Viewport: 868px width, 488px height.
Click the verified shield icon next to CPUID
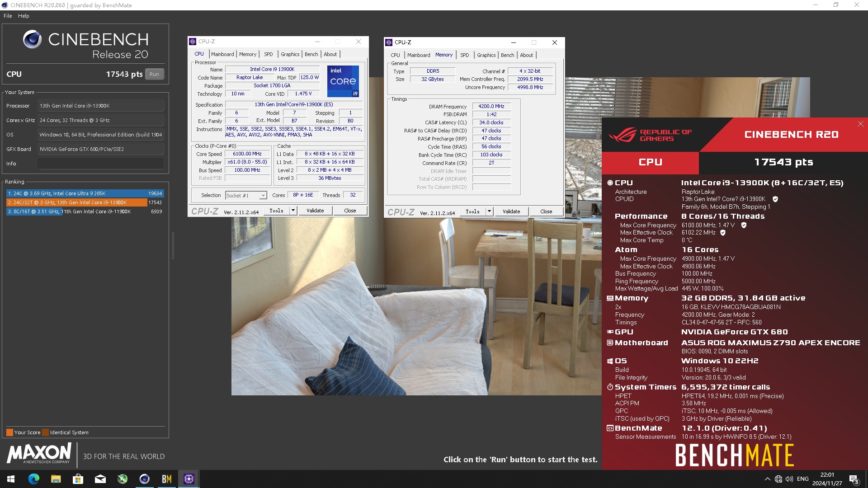click(775, 199)
